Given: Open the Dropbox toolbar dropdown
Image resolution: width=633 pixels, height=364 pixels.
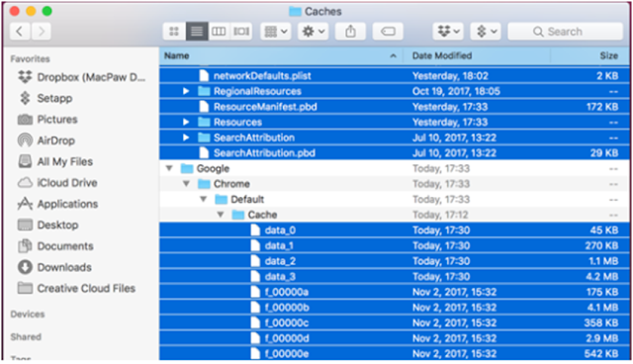Looking at the screenshot, I should click(448, 31).
